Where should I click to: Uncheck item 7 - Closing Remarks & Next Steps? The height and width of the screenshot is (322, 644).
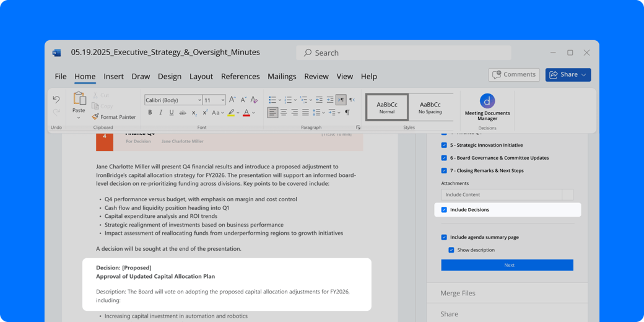pyautogui.click(x=444, y=170)
